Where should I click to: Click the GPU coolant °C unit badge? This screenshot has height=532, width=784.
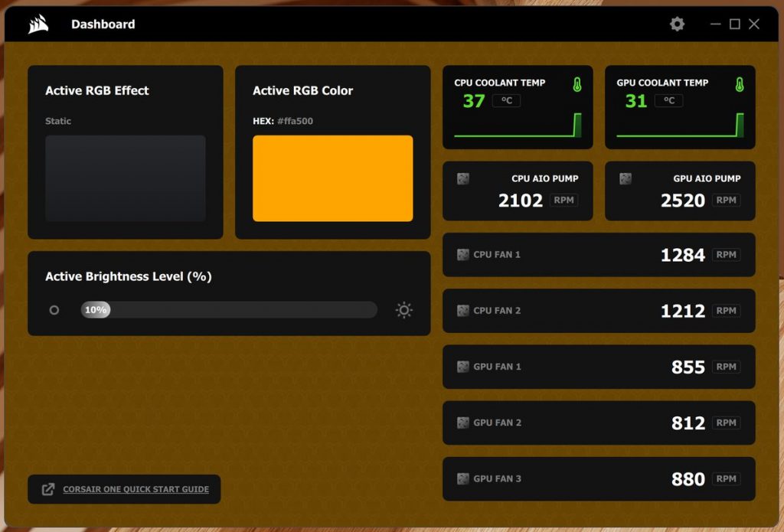pyautogui.click(x=668, y=100)
